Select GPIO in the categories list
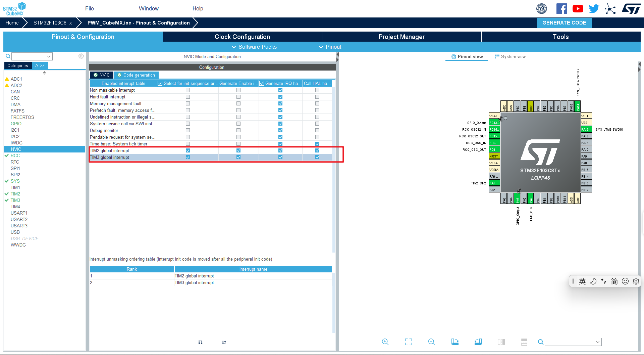Image resolution: width=644 pixels, height=355 pixels. coord(16,124)
